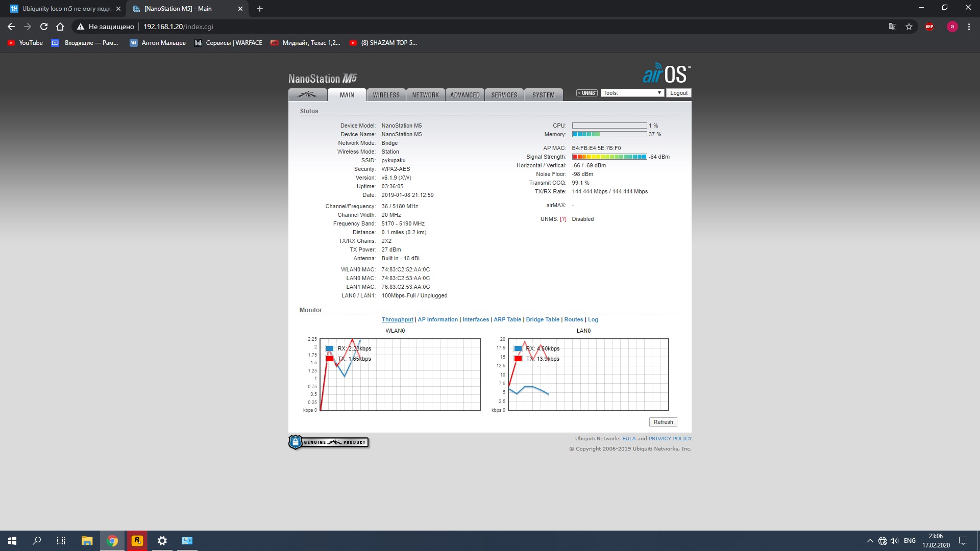This screenshot has width=980, height=551.
Task: Click the Genuine Product badge
Action: point(329,442)
